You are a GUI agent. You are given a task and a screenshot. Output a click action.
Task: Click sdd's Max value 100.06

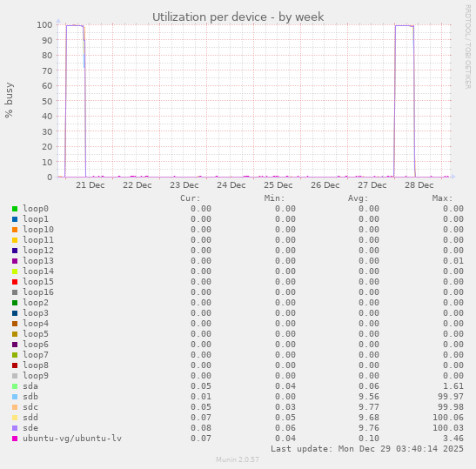click(x=448, y=418)
